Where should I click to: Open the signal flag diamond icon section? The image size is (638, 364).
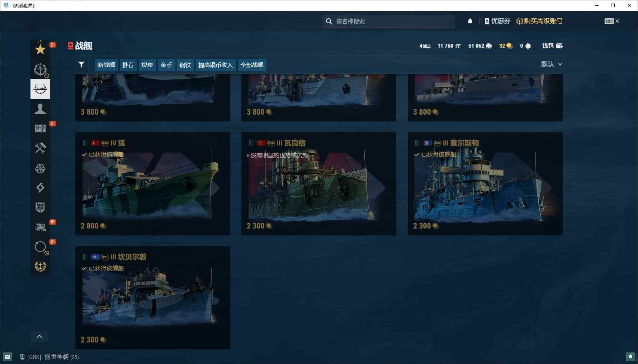[x=40, y=187]
